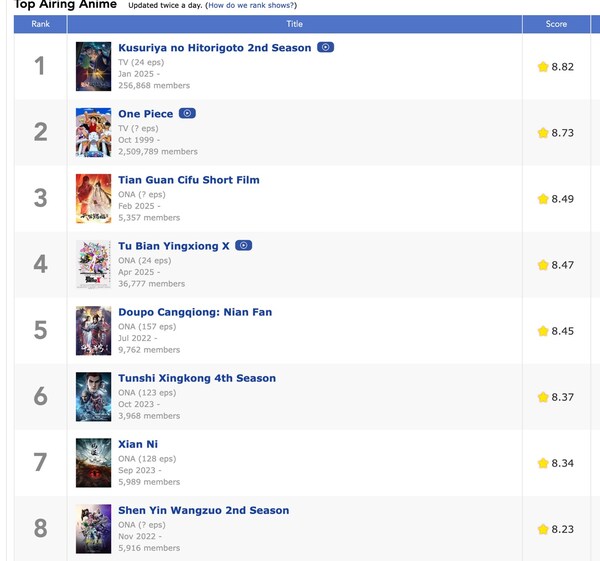Click the star next to score 8.49

(x=543, y=199)
